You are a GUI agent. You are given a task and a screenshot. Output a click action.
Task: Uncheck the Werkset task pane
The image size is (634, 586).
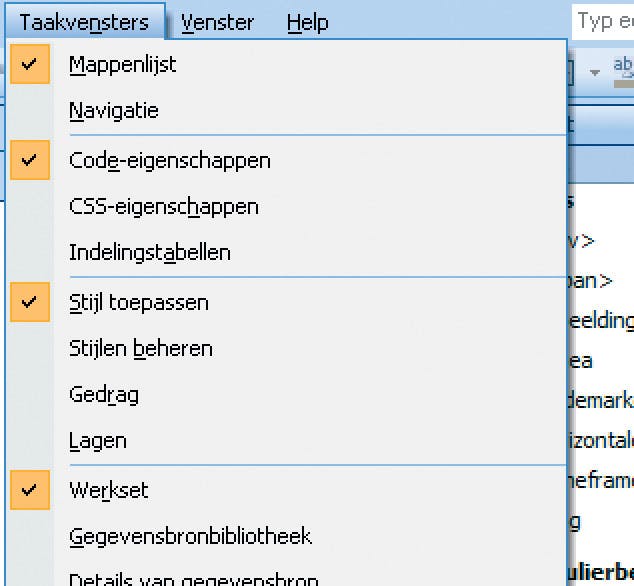point(108,490)
